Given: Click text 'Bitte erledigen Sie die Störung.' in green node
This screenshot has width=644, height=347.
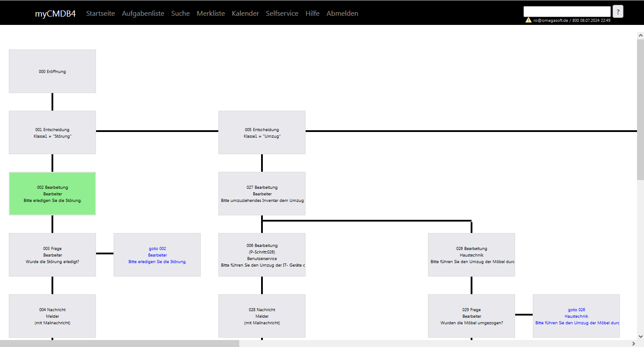Looking at the screenshot, I should point(52,201).
